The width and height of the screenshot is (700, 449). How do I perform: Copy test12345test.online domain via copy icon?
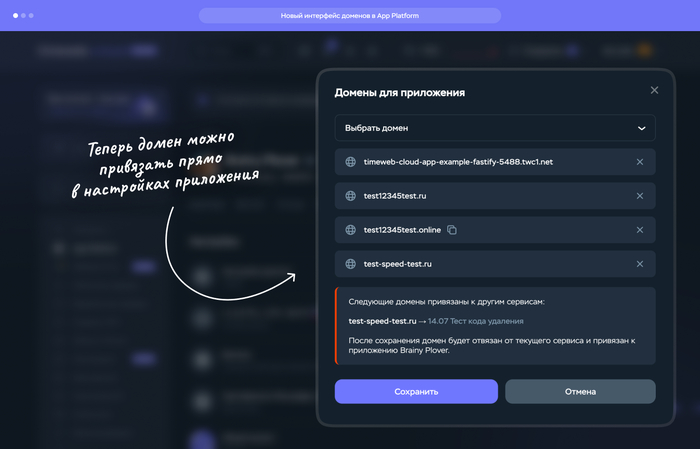click(452, 230)
